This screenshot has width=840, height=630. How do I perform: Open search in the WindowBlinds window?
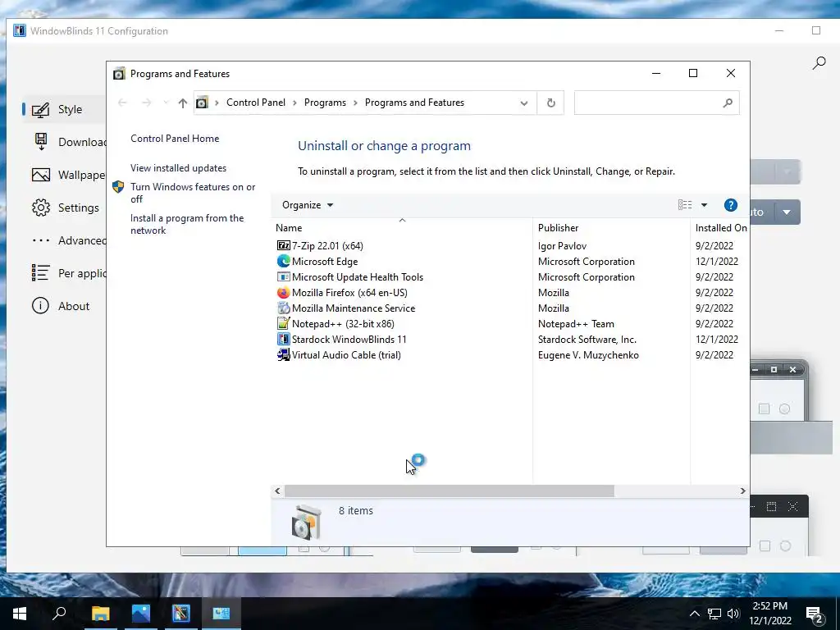click(819, 63)
